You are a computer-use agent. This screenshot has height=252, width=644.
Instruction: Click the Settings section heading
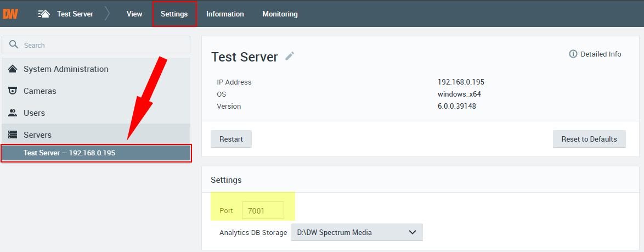pos(227,180)
